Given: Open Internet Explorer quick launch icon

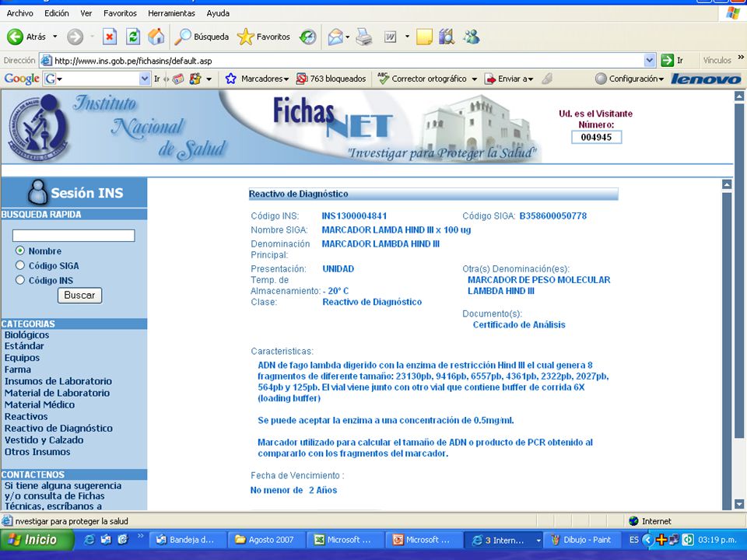Looking at the screenshot, I should coord(89,540).
